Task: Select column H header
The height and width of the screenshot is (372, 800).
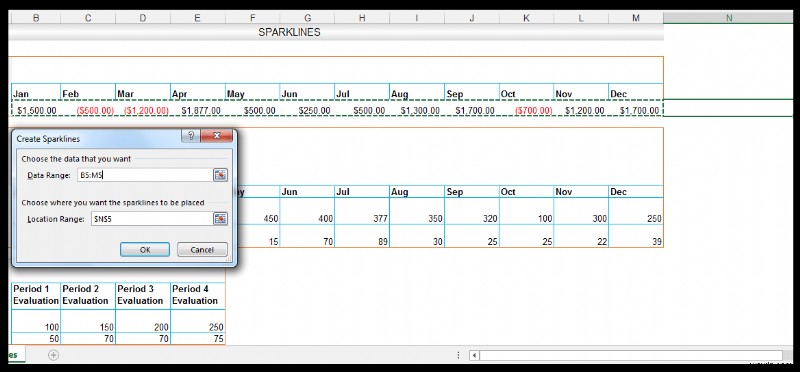Action: [x=362, y=18]
